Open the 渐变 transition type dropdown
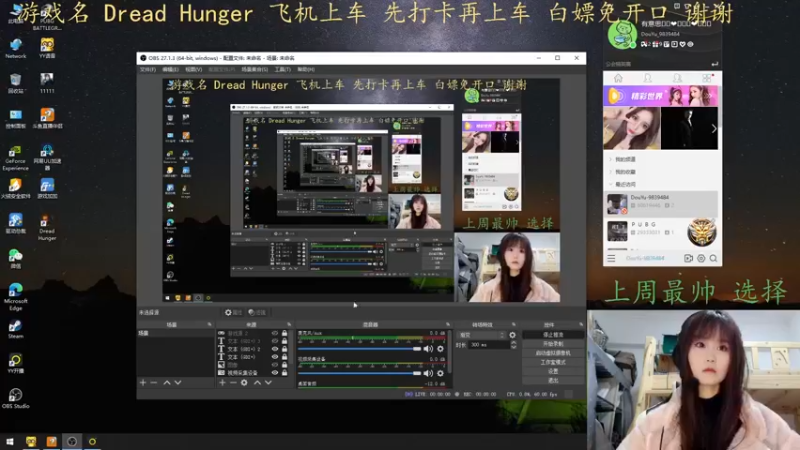Screen dimensions: 800x450 tap(482, 335)
